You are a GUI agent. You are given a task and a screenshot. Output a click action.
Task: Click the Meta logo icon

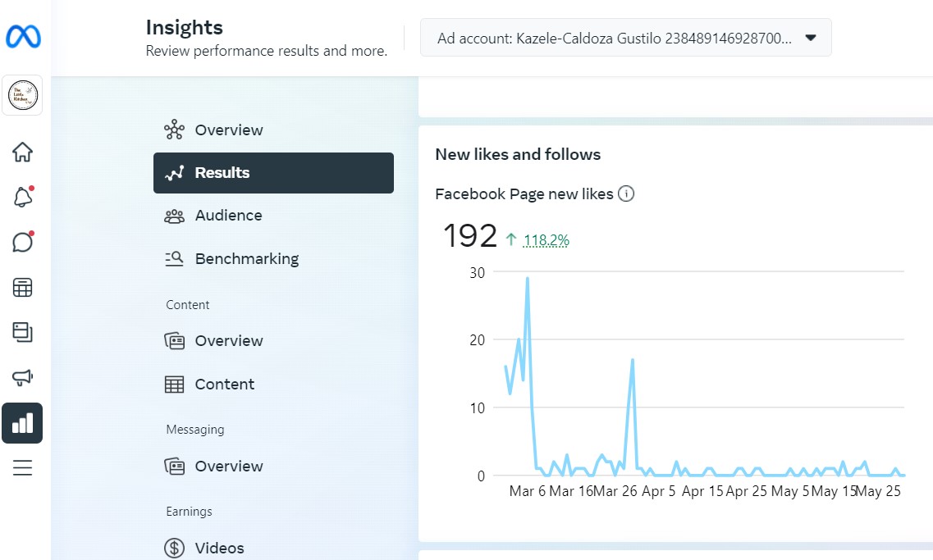click(23, 37)
